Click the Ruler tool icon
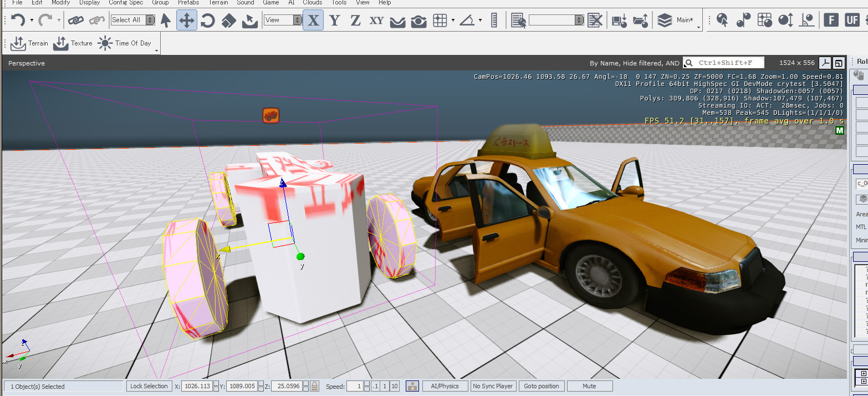Viewport: 868px width, 396px height. point(495,21)
